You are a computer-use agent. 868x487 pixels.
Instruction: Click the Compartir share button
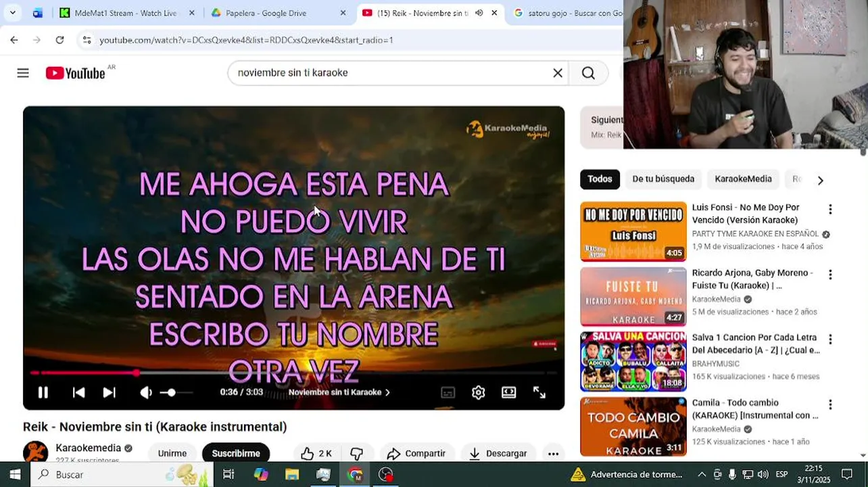(x=416, y=453)
